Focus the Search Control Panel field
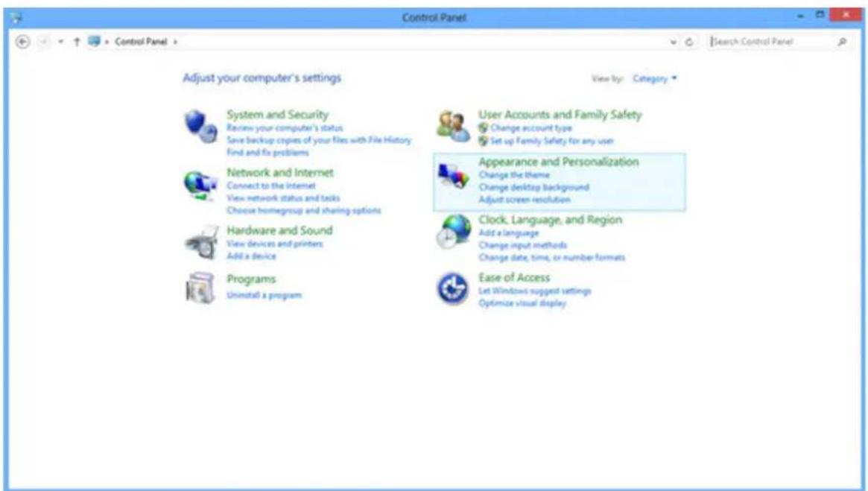The image size is (868, 491). 772,42
